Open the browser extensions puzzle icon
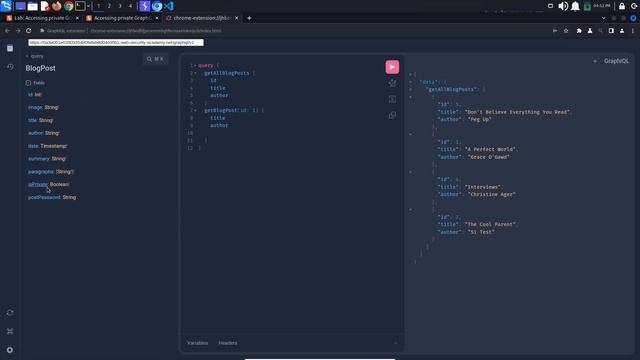 pyautogui.click(x=579, y=31)
